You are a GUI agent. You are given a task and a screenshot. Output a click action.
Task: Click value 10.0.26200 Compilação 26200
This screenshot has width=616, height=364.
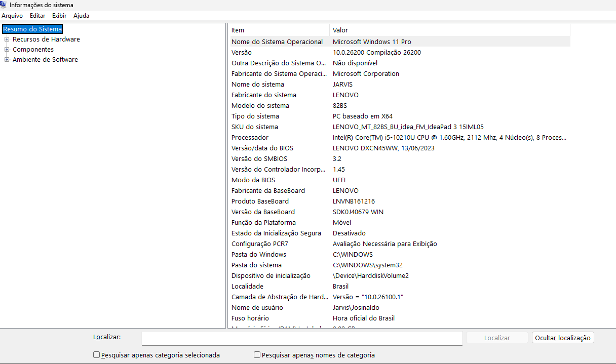coord(377,53)
